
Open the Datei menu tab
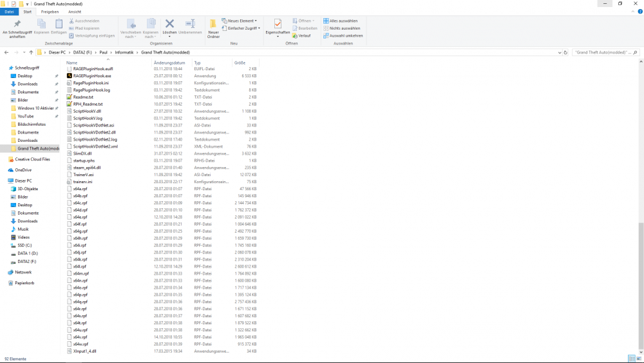[9, 12]
